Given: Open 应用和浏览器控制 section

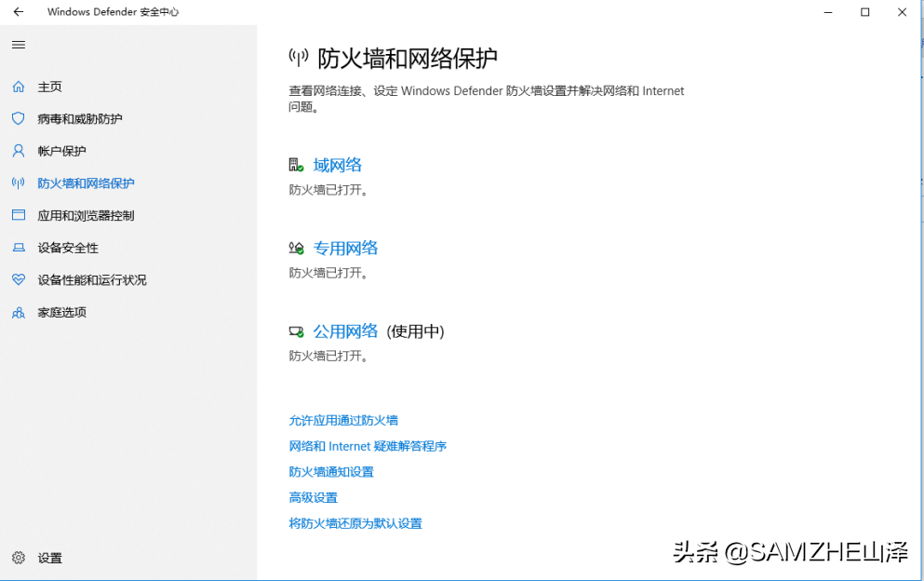Looking at the screenshot, I should 86,215.
